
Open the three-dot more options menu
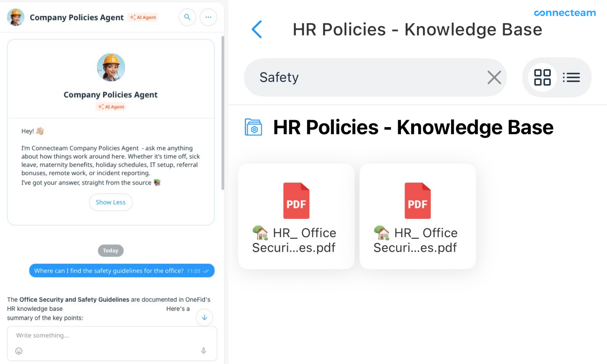(208, 17)
